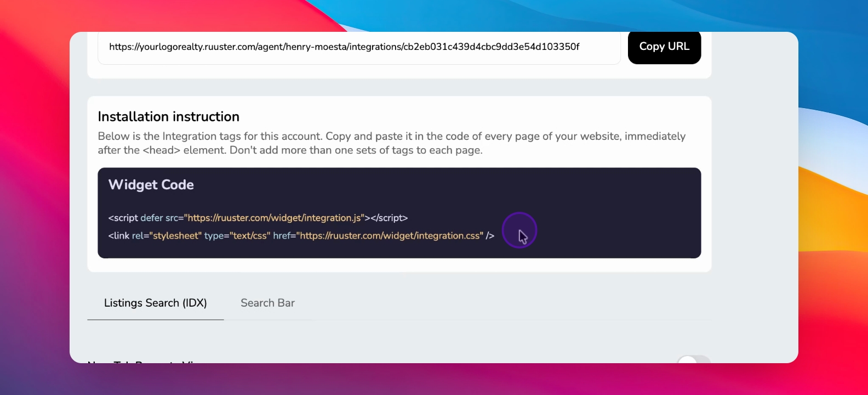Image resolution: width=868 pixels, height=395 pixels.
Task: Click the type="text/css" attribute in code
Action: click(x=237, y=235)
